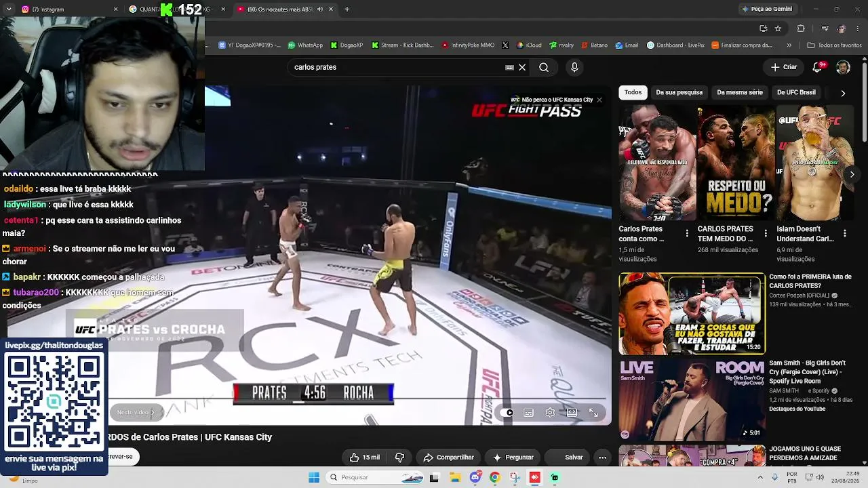Click the Criar button
The height and width of the screenshot is (488, 868).
pyautogui.click(x=784, y=67)
